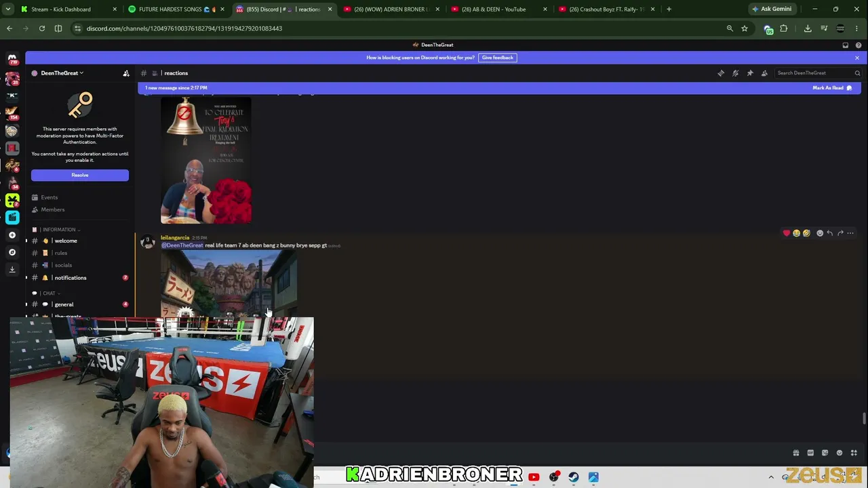
Task: Dismiss the blocking feedback banner
Action: 857,58
